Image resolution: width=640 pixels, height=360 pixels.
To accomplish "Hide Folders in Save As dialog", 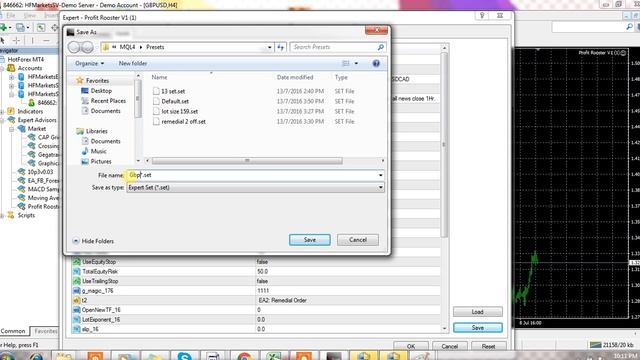I will 93,241.
